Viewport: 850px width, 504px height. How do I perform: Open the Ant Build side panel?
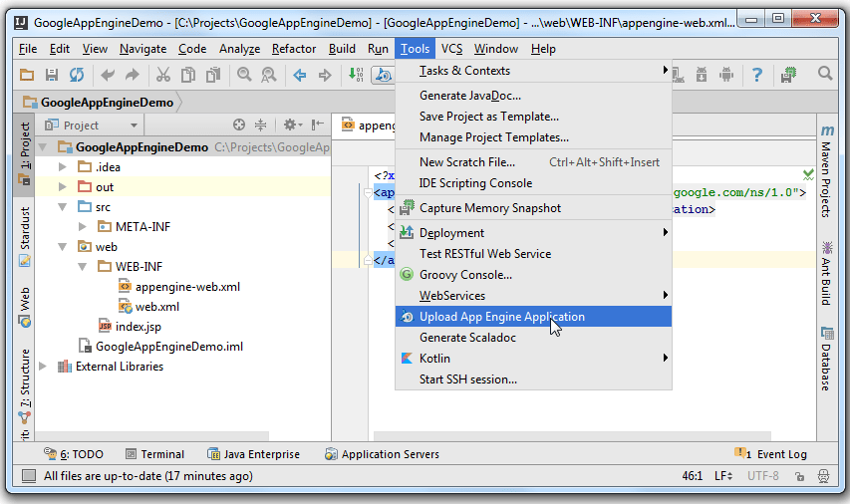[826, 274]
